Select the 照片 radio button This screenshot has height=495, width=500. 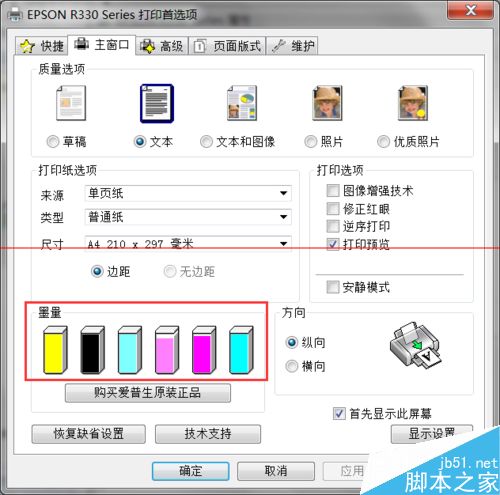(x=311, y=142)
